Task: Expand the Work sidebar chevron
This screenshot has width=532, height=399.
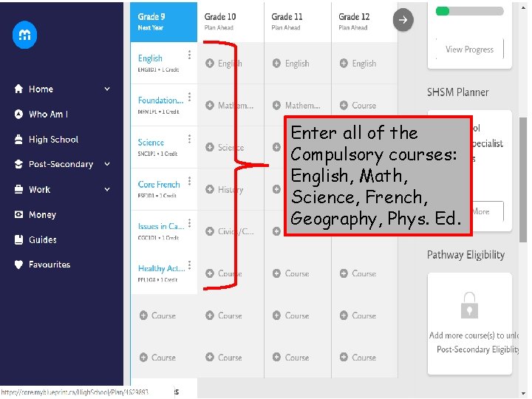Action: (107, 189)
